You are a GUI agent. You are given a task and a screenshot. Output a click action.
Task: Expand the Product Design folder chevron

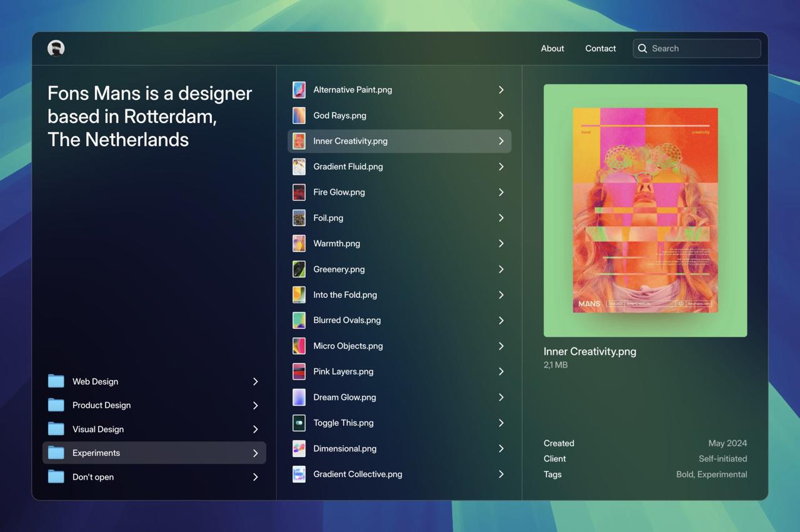(x=255, y=405)
